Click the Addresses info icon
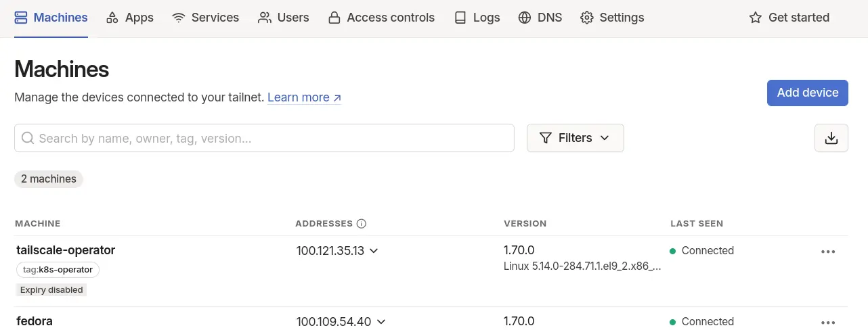 362,224
